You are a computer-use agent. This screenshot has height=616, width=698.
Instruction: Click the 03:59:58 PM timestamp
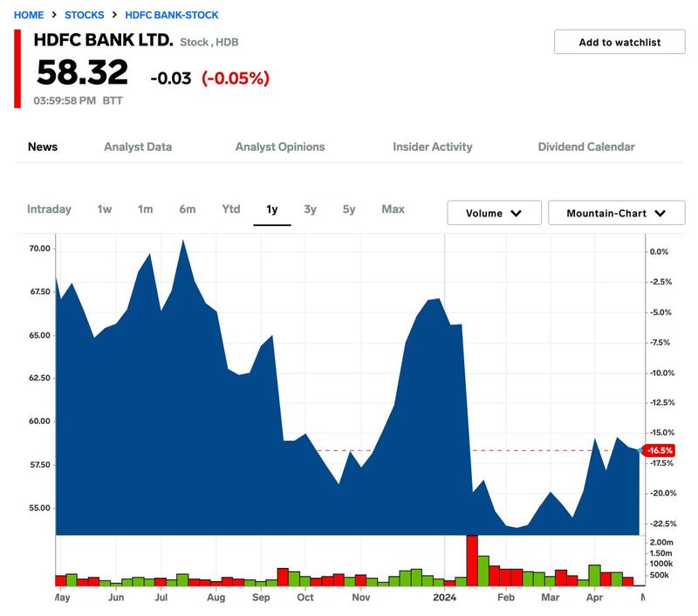65,100
